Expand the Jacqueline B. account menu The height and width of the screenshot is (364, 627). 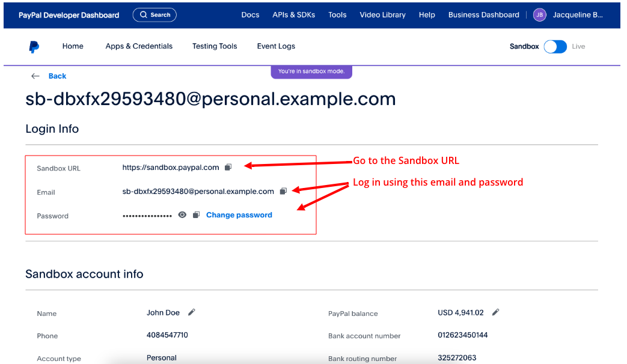pos(577,15)
